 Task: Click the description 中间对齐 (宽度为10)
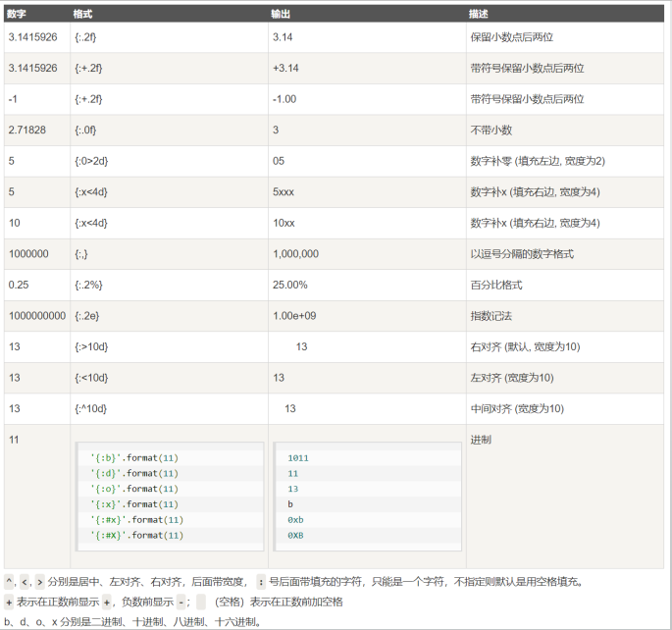(x=517, y=408)
